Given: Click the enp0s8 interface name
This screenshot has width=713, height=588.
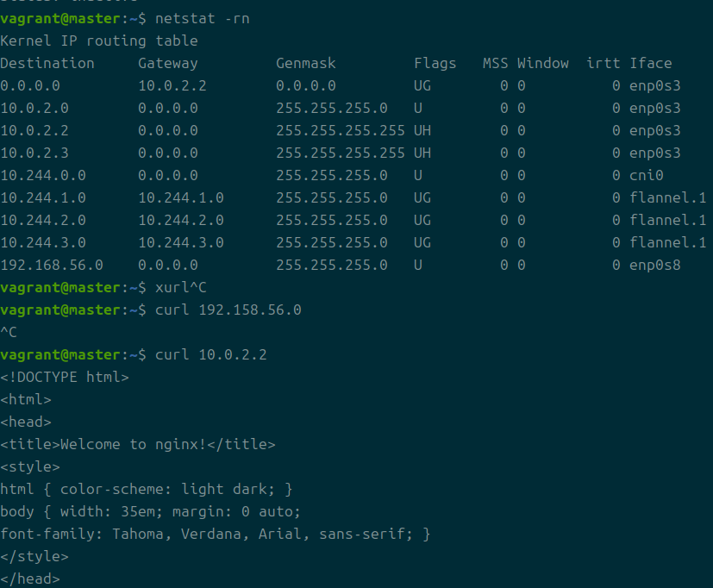Looking at the screenshot, I should coord(655,265).
